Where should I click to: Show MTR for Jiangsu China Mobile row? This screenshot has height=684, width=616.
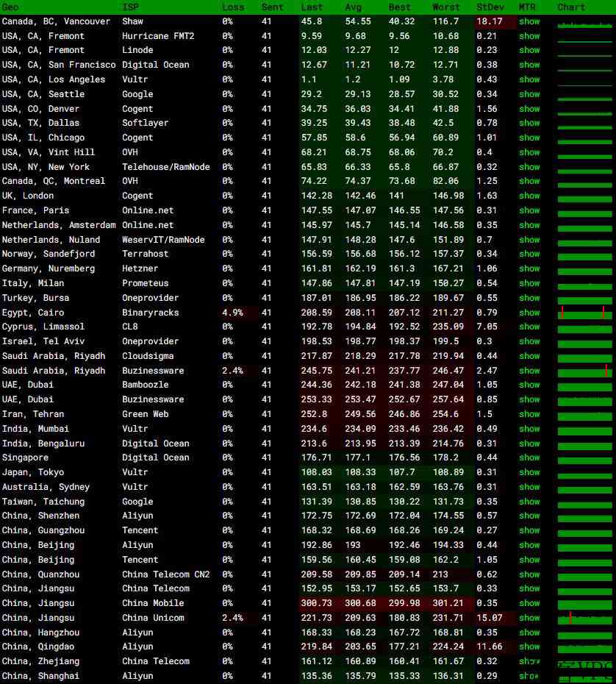529,603
